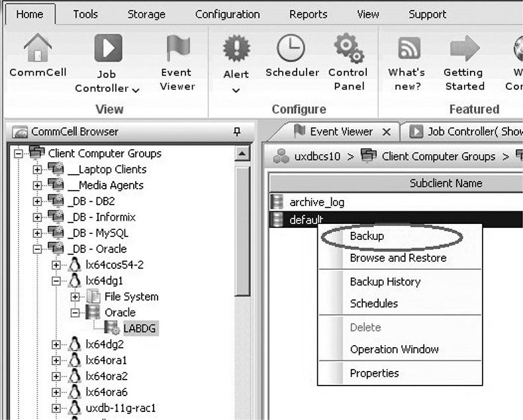
Task: Expand the _DB - Informix node
Action: (37, 217)
